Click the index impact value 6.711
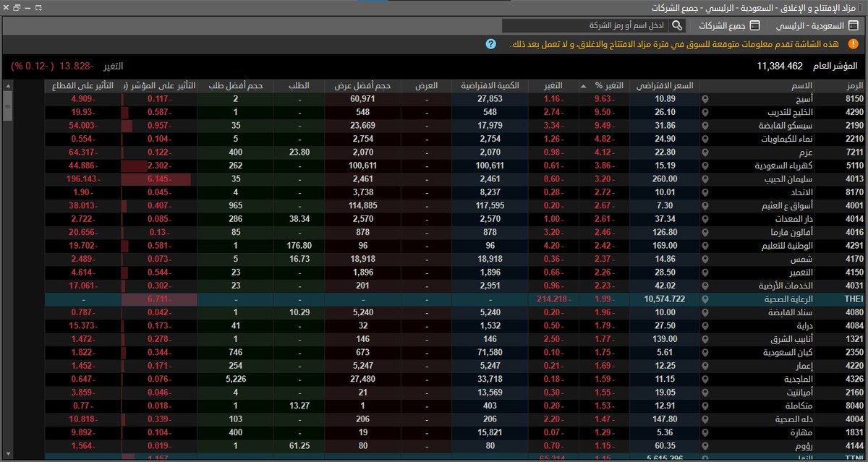 [158, 298]
